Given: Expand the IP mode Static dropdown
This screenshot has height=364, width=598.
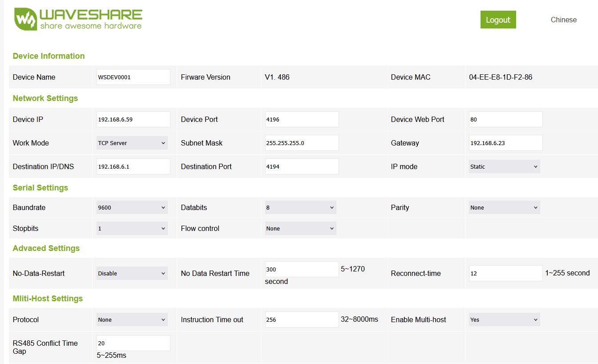Looking at the screenshot, I should tap(504, 166).
